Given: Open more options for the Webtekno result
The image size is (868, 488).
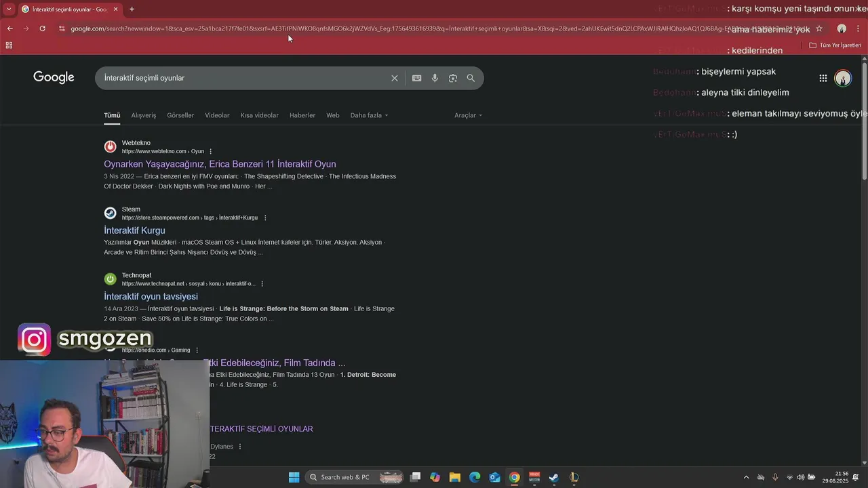Looking at the screenshot, I should tap(211, 152).
